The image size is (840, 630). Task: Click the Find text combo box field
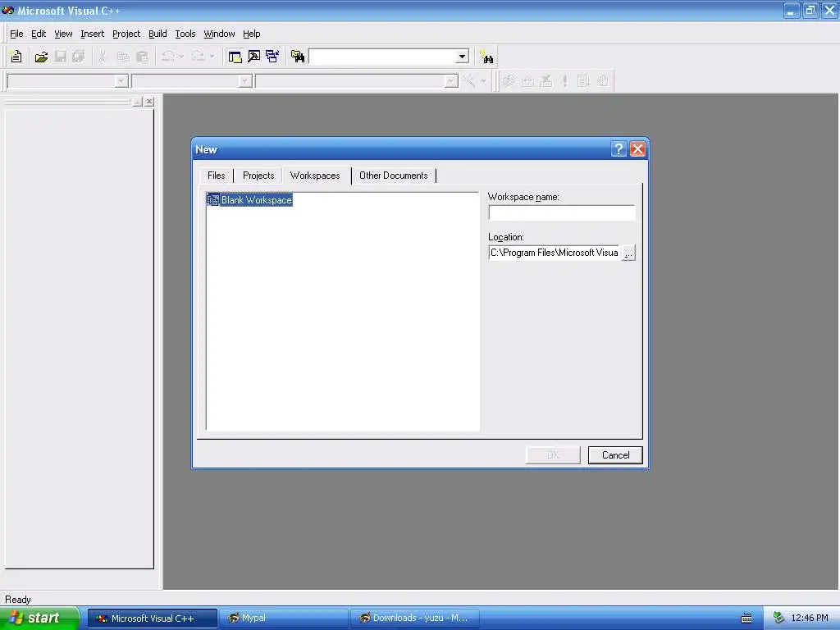tap(382, 57)
